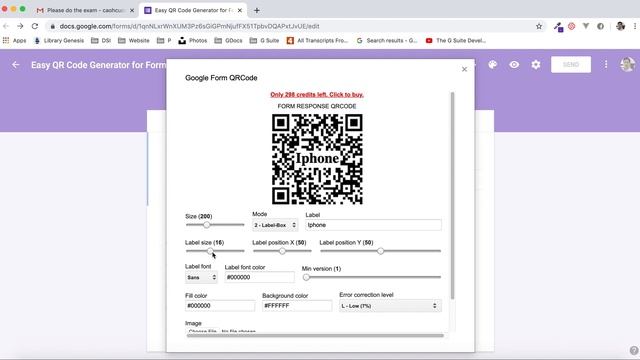
Task: Click the Label position Y slider
Action: [x=380, y=251]
